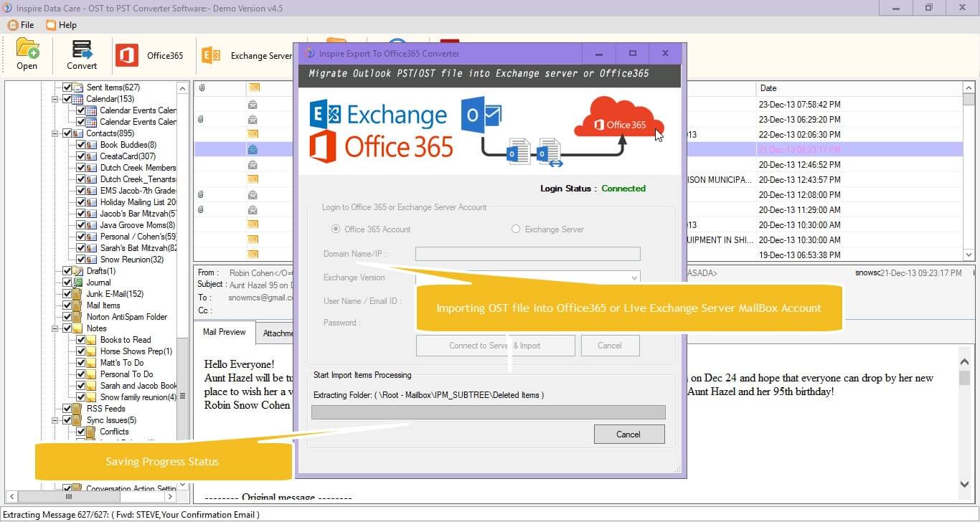Click the paperclip attachment icon in the first message row
The image size is (980, 522).
(x=202, y=88)
